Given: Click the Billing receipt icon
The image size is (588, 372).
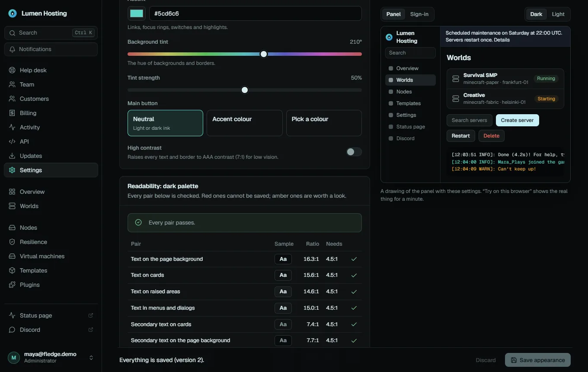Looking at the screenshot, I should 12,113.
